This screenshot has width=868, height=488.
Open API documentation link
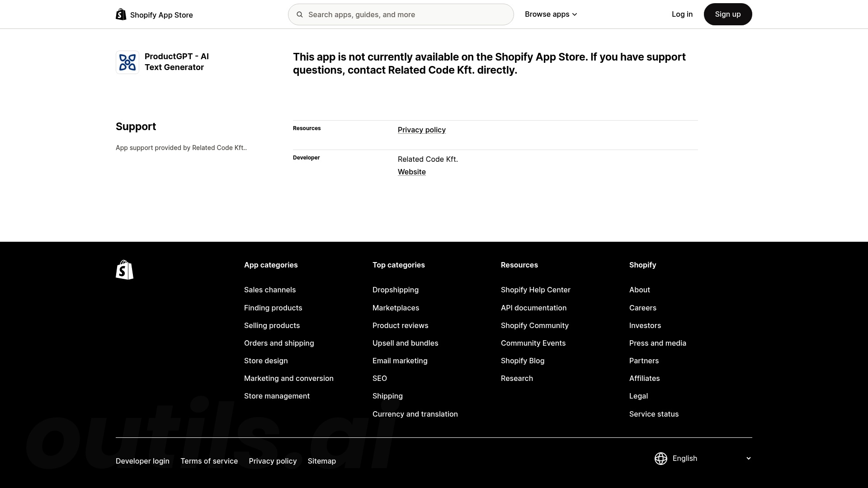[x=533, y=308]
